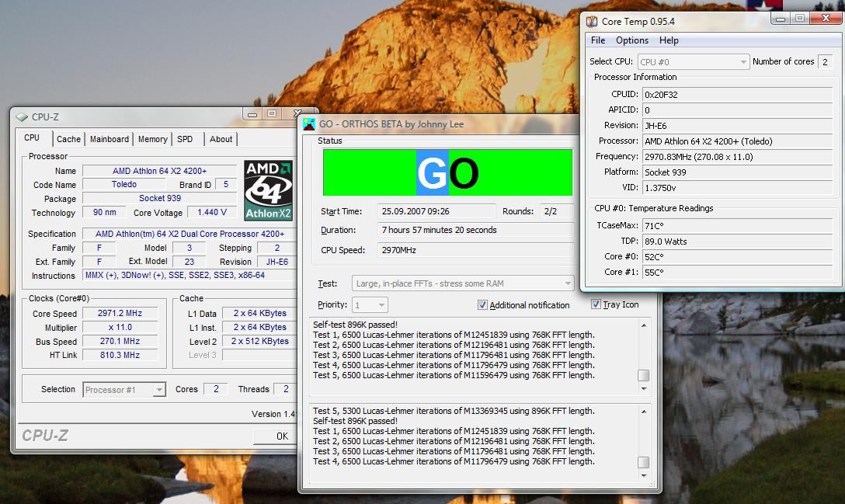Open the File menu in Core Temp

click(x=598, y=40)
